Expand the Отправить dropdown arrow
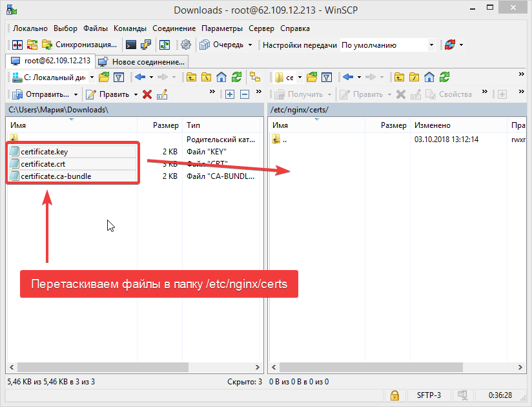The image size is (532, 407). click(x=76, y=94)
